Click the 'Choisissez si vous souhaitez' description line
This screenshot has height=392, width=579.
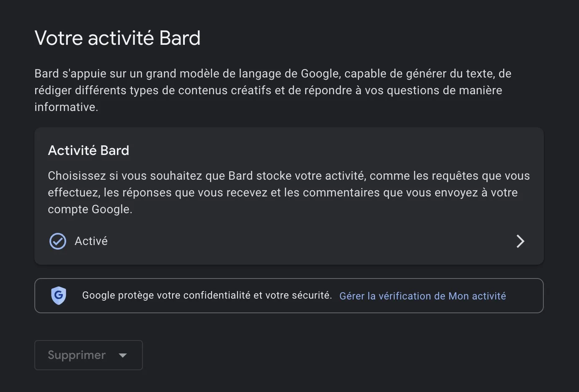[126, 176]
